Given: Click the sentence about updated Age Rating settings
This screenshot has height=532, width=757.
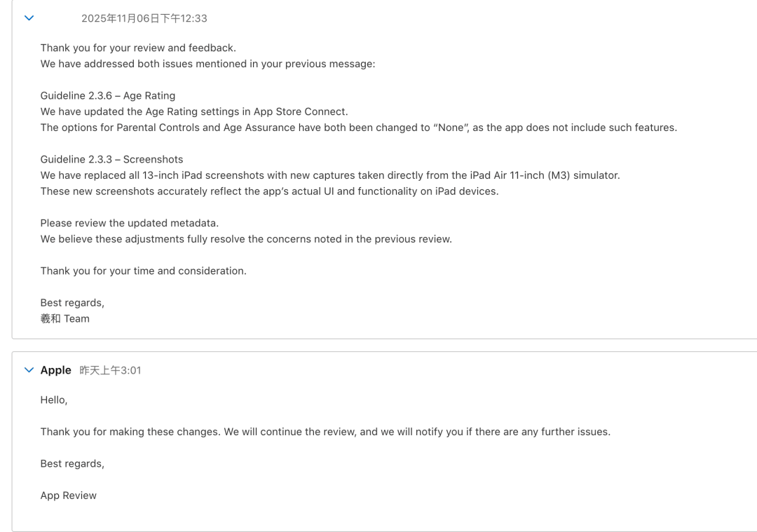Looking at the screenshot, I should tap(194, 111).
